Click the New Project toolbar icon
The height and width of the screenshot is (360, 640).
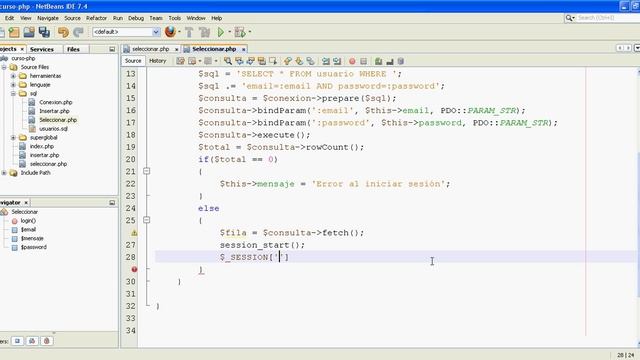point(14,32)
